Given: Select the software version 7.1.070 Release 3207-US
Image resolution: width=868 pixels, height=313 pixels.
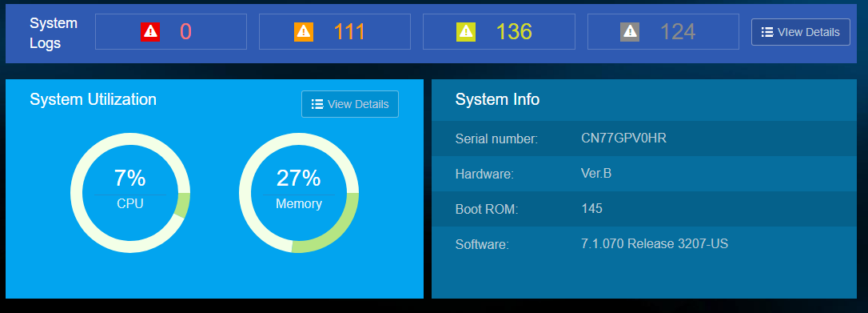Looking at the screenshot, I should tap(655, 243).
